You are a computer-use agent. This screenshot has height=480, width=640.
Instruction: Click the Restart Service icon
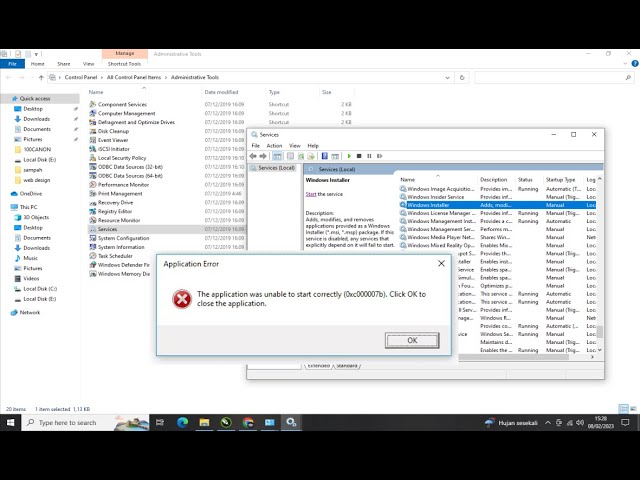[x=380, y=156]
